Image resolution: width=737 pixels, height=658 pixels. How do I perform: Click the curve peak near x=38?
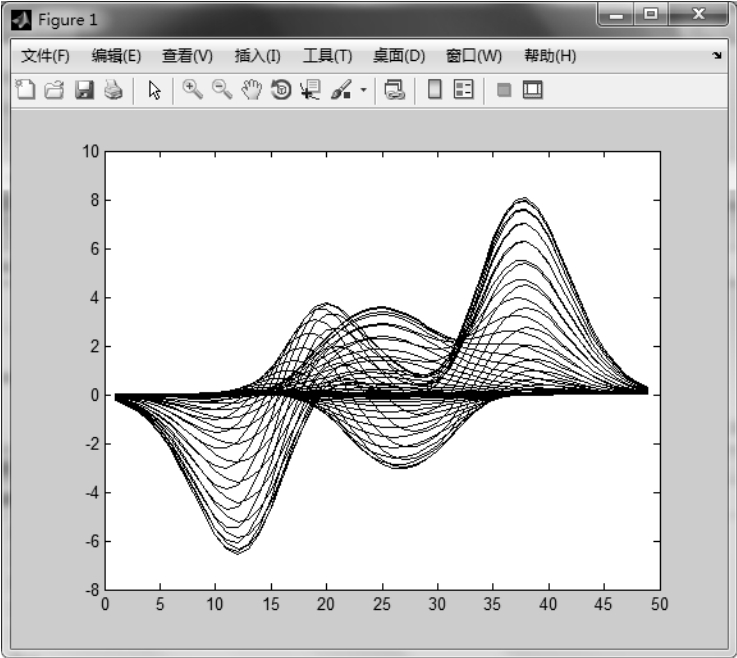[524, 199]
